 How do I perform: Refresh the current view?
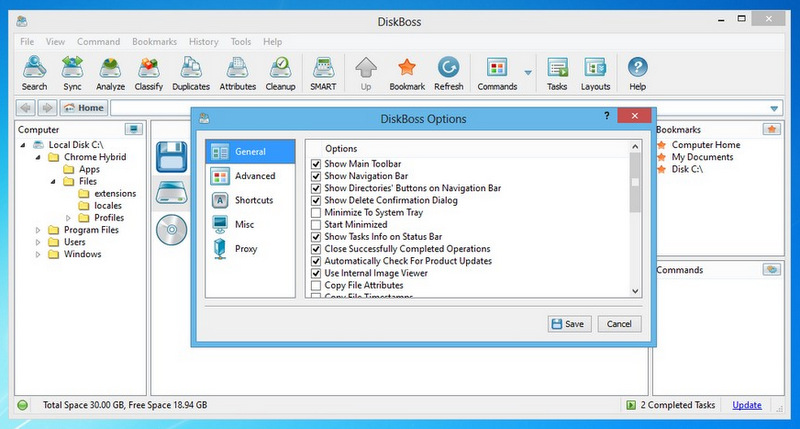point(448,73)
